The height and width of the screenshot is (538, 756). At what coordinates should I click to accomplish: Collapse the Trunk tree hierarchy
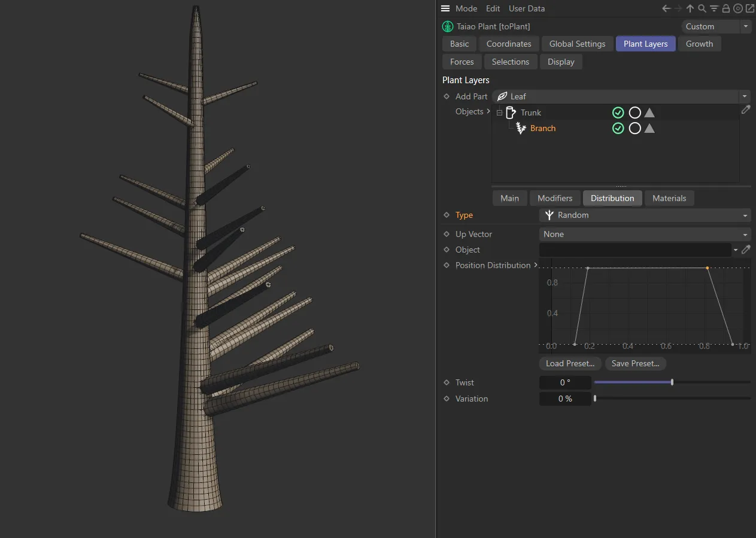pyautogui.click(x=499, y=113)
